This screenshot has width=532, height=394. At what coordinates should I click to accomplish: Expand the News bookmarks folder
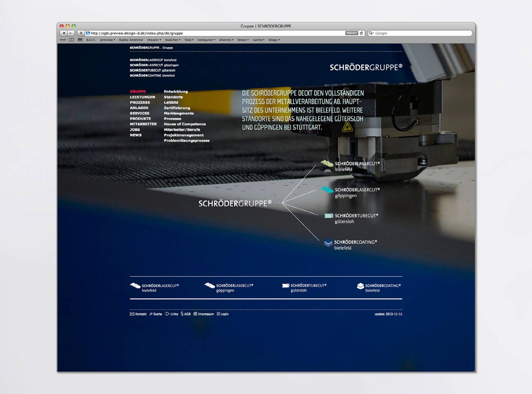coord(243,40)
